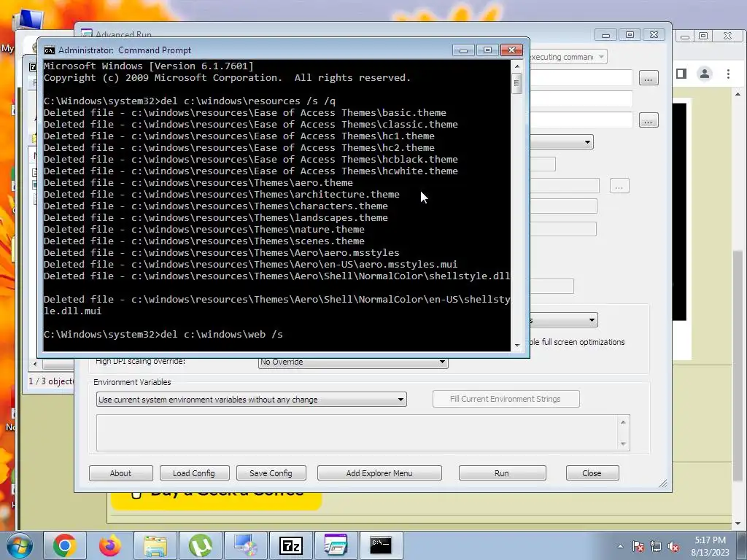Open uTorrent from the taskbar
Image resolution: width=747 pixels, height=560 pixels.
[x=201, y=545]
